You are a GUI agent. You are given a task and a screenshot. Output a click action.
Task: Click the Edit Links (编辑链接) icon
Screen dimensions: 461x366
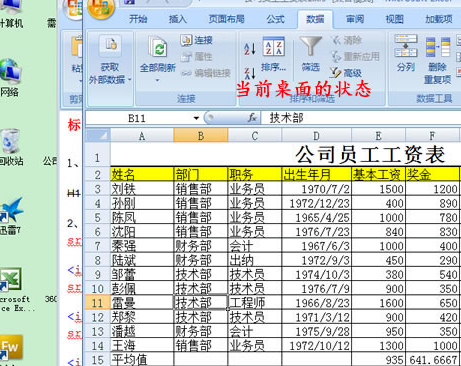186,73
